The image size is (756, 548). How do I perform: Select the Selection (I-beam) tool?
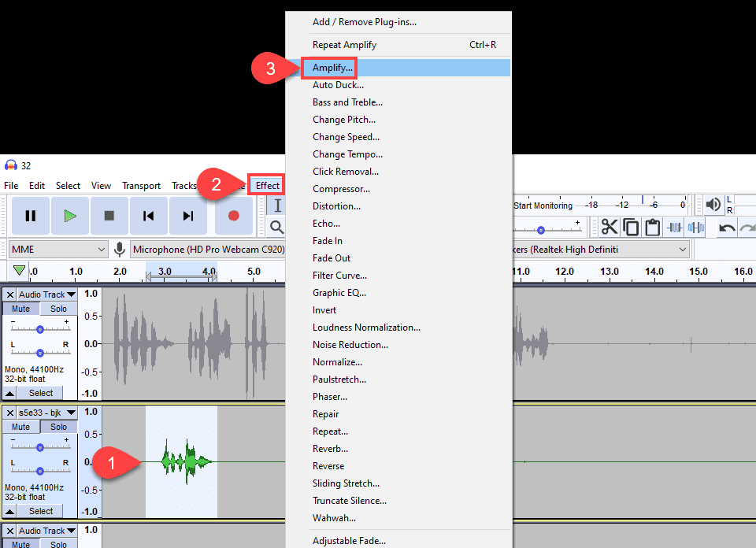(277, 205)
